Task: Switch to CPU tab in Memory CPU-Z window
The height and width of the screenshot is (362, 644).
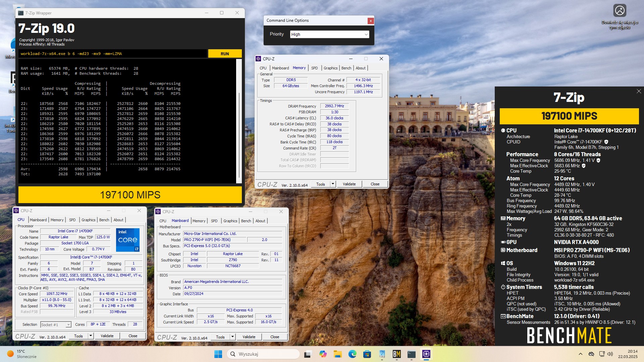Action: [263, 68]
